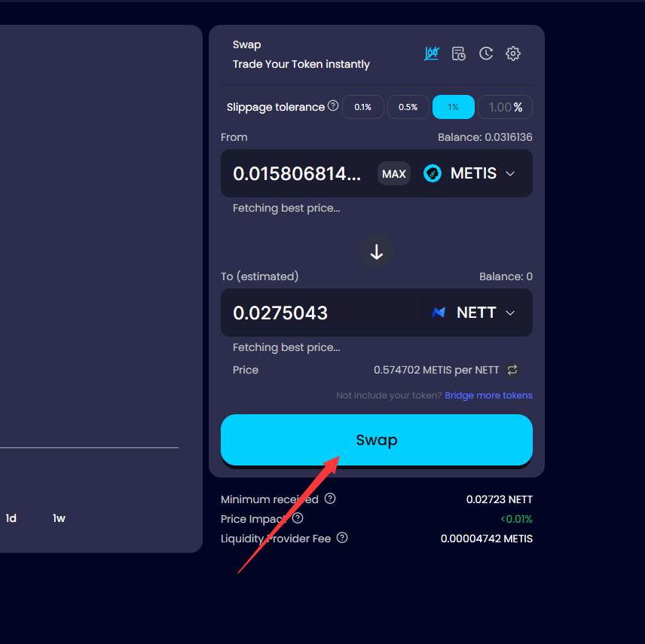Screen dimensions: 645x644
Task: Toggle the price chart icon
Action: (x=432, y=53)
